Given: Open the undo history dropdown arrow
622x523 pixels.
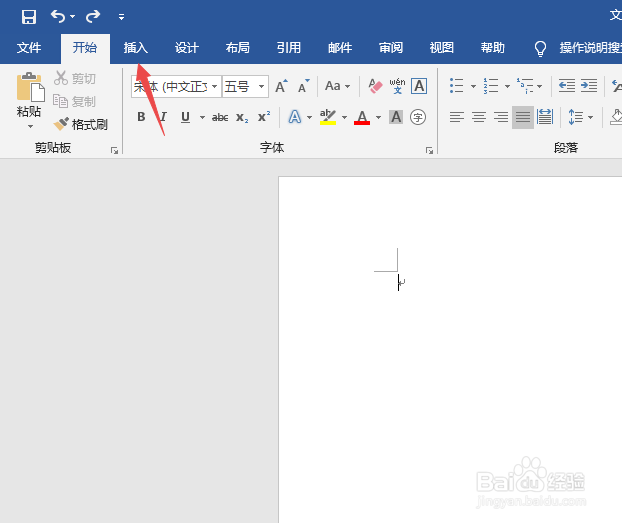Looking at the screenshot, I should click(x=72, y=17).
